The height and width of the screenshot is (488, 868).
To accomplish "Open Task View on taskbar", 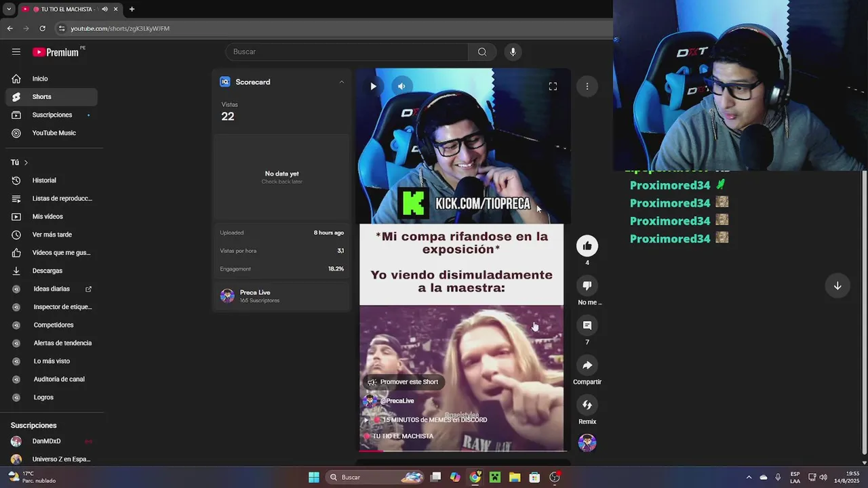I will click(x=436, y=477).
